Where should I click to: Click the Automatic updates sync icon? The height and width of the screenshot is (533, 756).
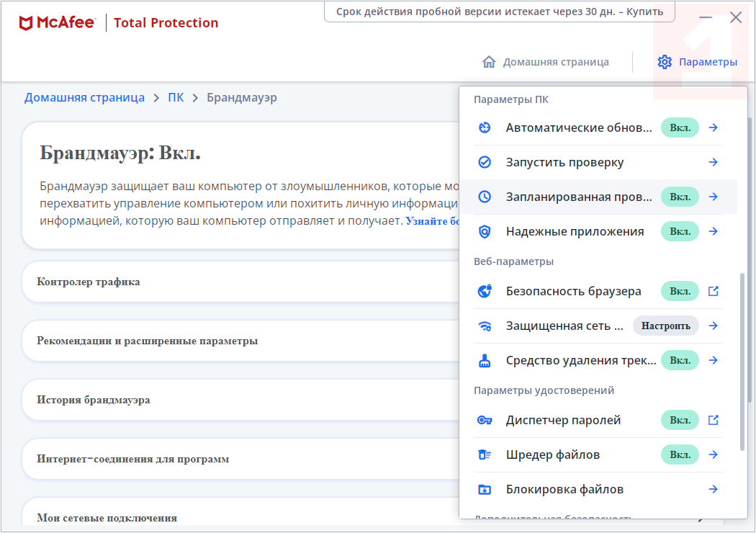point(485,127)
